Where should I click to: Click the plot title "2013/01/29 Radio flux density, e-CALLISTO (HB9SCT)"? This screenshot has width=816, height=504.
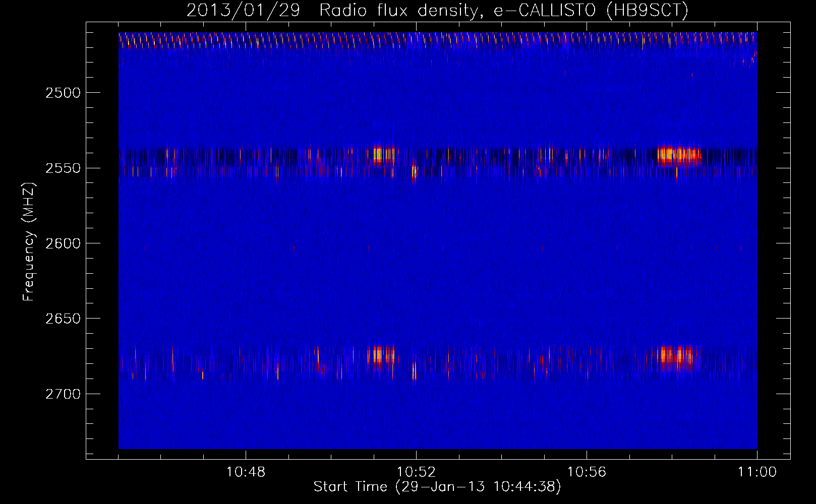coord(437,10)
